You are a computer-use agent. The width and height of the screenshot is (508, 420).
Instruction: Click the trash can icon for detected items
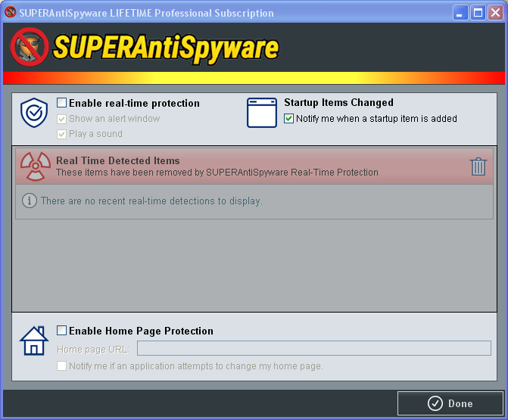pyautogui.click(x=478, y=166)
